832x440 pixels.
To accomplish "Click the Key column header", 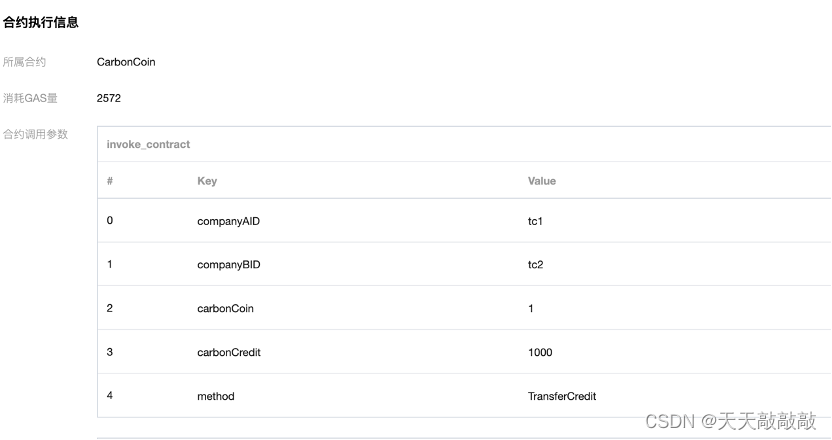I will point(207,181).
